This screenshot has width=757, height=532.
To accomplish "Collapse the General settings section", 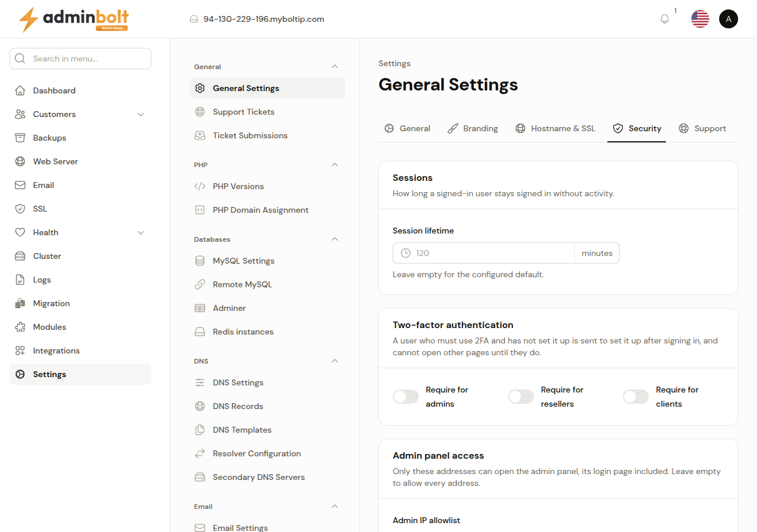I will click(335, 67).
